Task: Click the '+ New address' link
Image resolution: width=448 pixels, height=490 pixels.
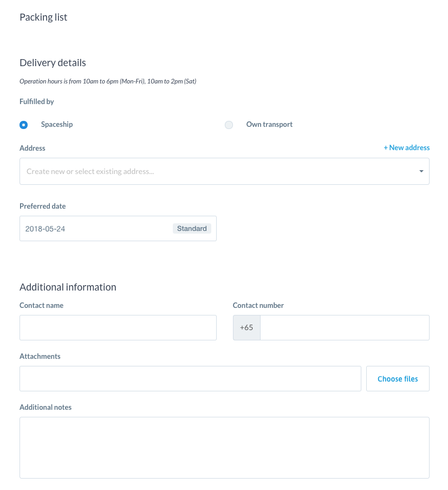Action: coord(406,147)
